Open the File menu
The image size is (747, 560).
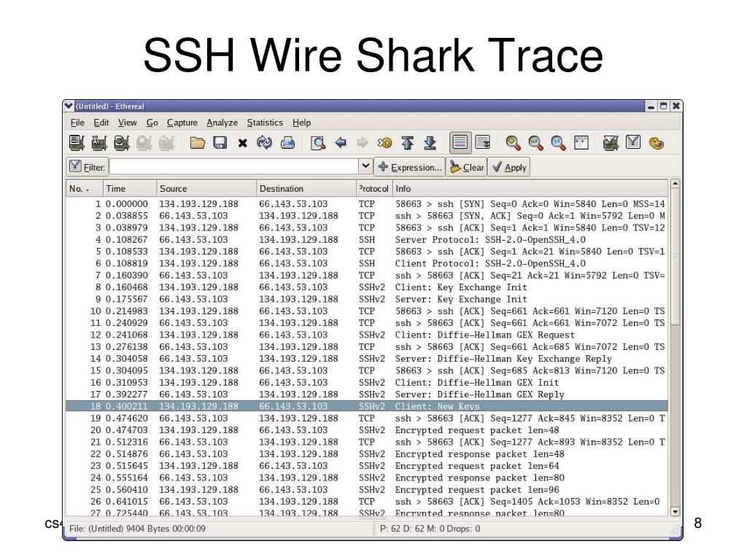pyautogui.click(x=77, y=122)
